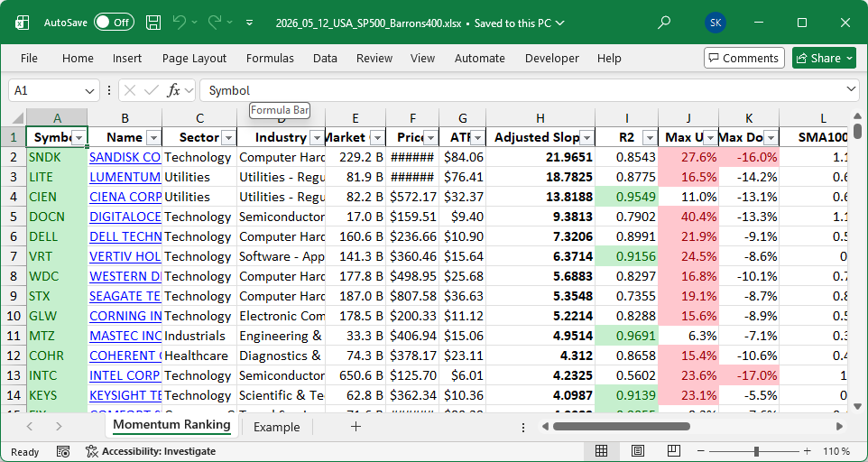Image resolution: width=868 pixels, height=462 pixels.
Task: Open the Sector column filter dropdown
Action: pos(228,138)
